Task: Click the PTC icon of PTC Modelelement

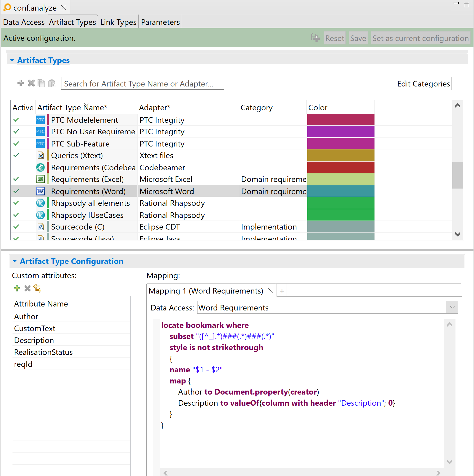Action: [40, 120]
